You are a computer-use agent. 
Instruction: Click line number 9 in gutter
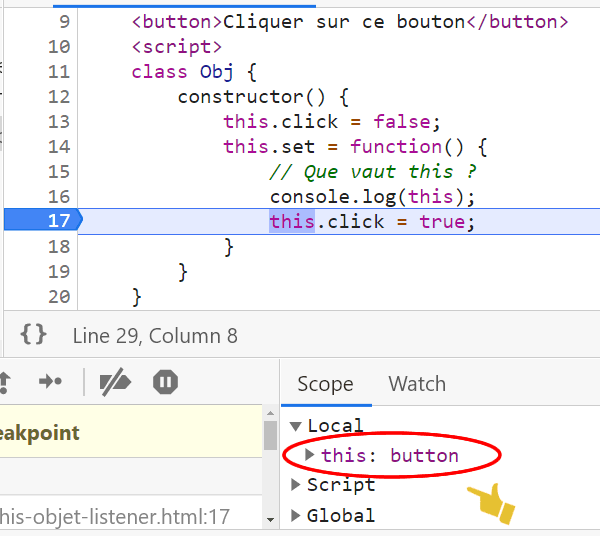[65, 21]
